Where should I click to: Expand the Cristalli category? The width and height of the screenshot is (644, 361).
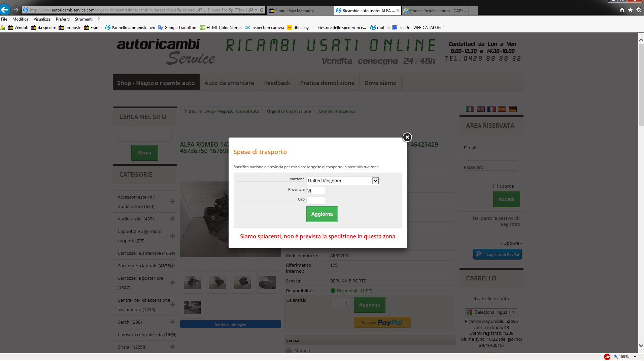tap(173, 347)
